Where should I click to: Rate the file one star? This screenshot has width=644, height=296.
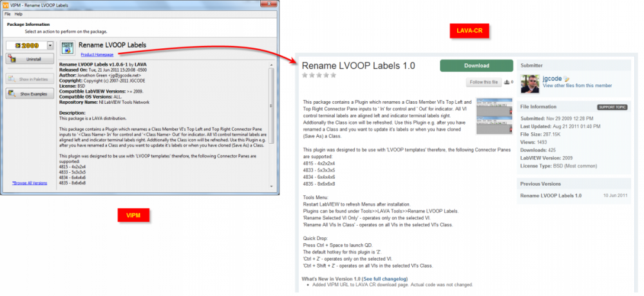[x=305, y=75]
